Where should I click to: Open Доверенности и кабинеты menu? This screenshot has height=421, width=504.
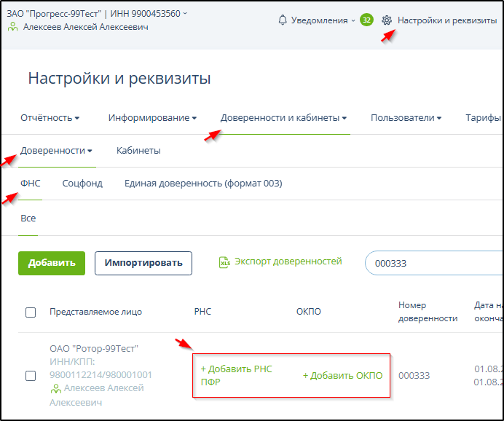pyautogui.click(x=283, y=118)
